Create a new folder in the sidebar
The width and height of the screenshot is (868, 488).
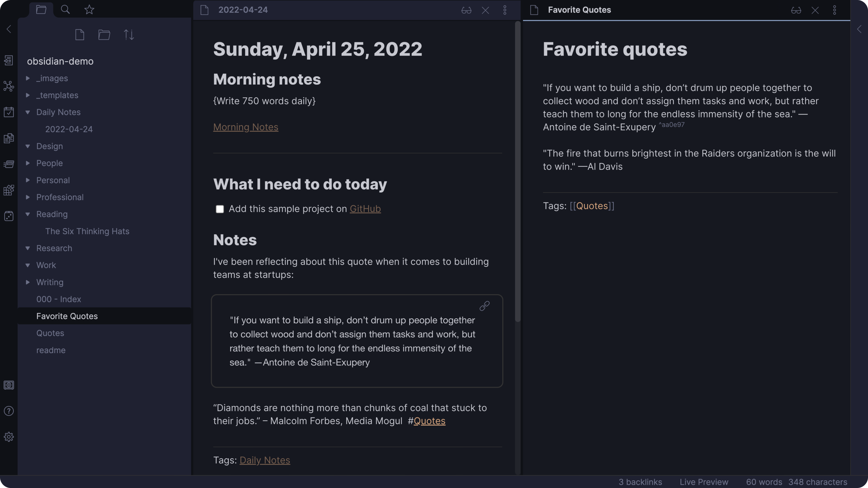pos(104,34)
